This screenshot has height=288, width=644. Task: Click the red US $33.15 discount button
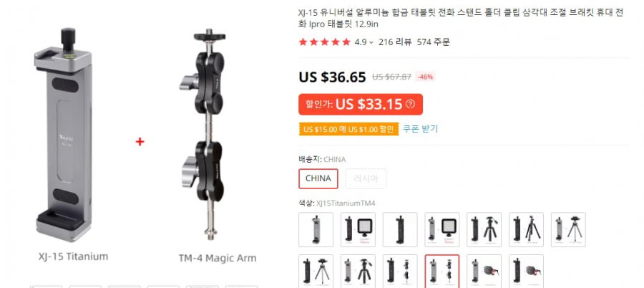pyautogui.click(x=361, y=105)
